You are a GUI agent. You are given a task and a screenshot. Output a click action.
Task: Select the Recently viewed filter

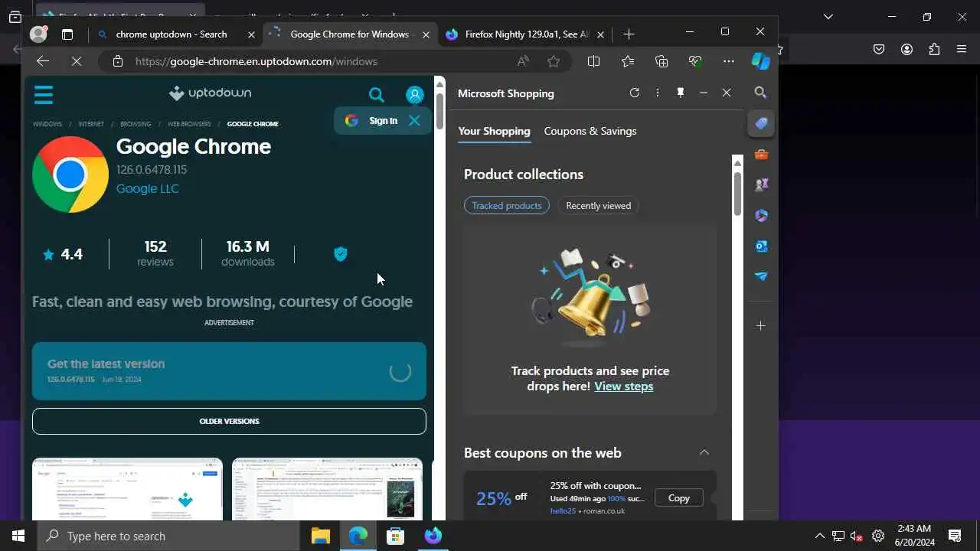click(599, 205)
